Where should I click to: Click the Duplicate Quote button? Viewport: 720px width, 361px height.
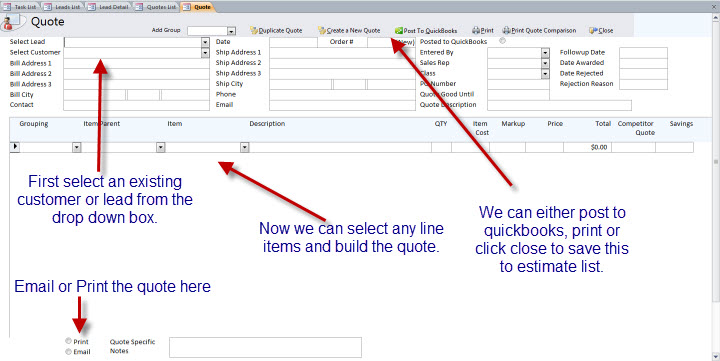click(276, 30)
